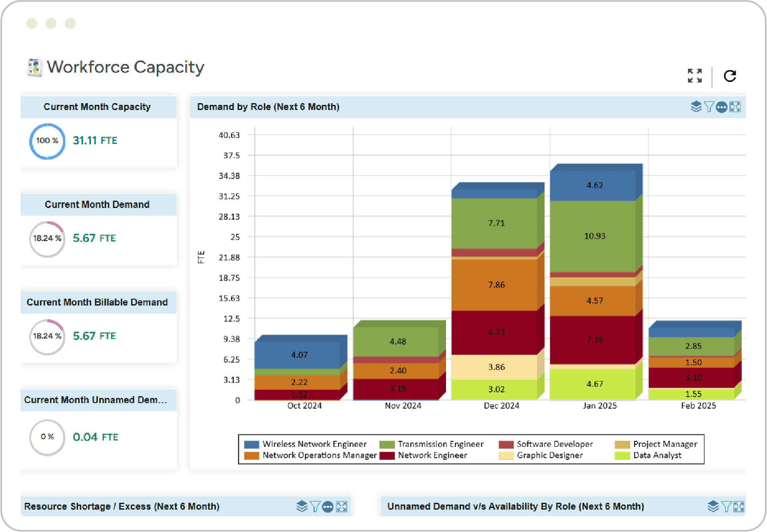Image resolution: width=767 pixels, height=532 pixels.
Task: Open more options in Demand by Role panel
Action: click(722, 107)
